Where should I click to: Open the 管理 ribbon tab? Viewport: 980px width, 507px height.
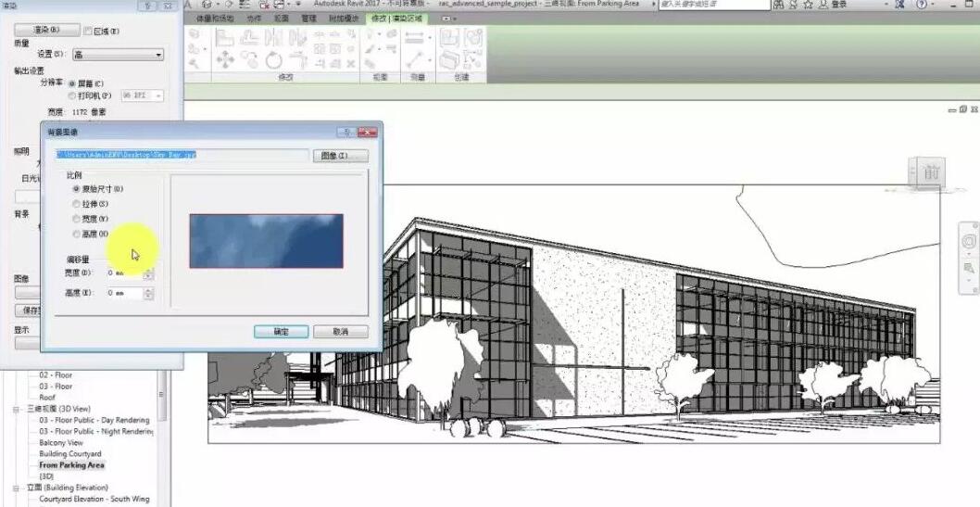pos(308,19)
